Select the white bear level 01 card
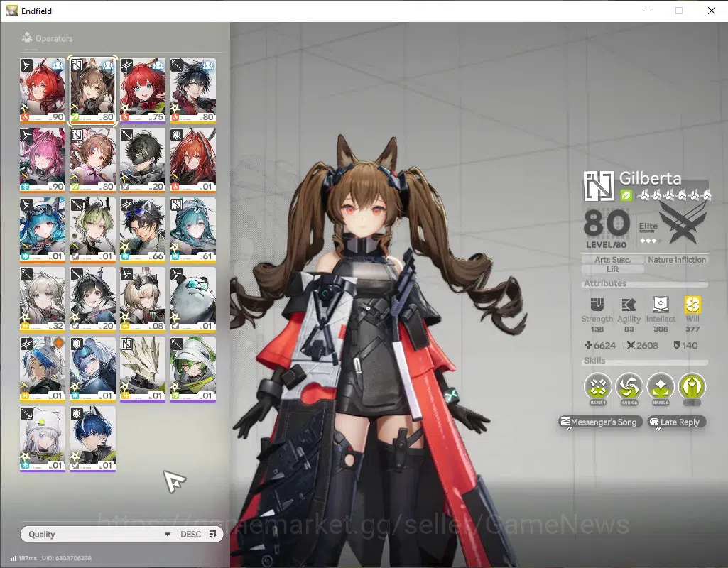The image size is (728, 568). coord(192,300)
